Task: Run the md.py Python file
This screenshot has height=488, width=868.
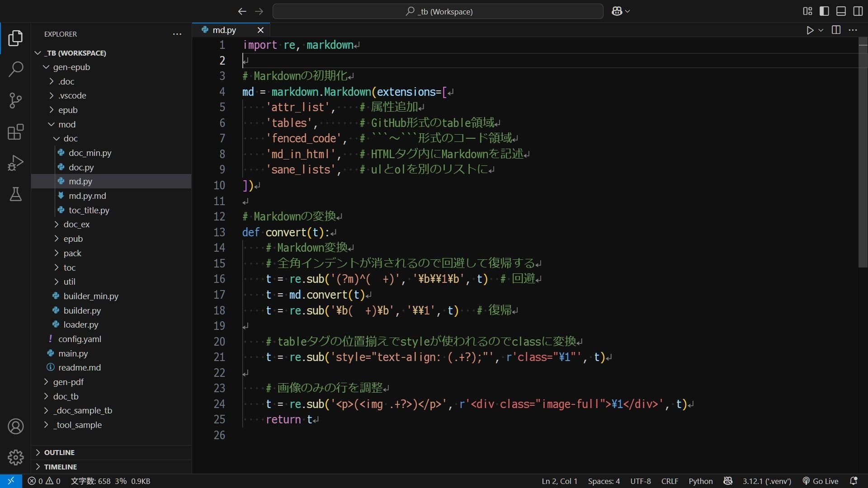Action: [x=810, y=30]
